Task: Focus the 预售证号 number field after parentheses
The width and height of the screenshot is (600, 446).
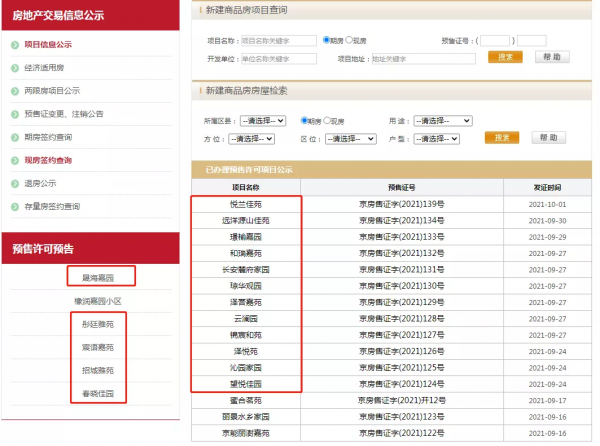Action: (x=532, y=41)
